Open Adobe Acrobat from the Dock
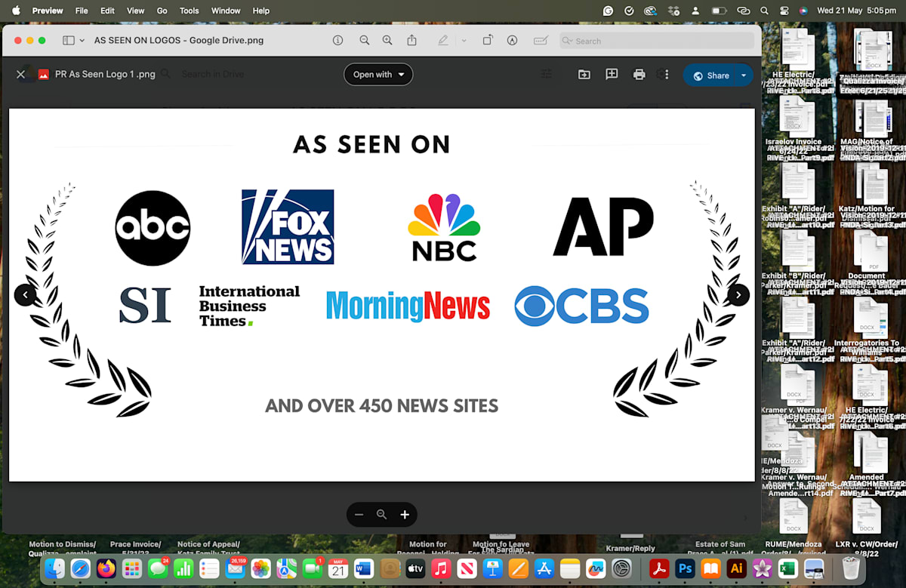Image resolution: width=906 pixels, height=588 pixels. (x=659, y=568)
